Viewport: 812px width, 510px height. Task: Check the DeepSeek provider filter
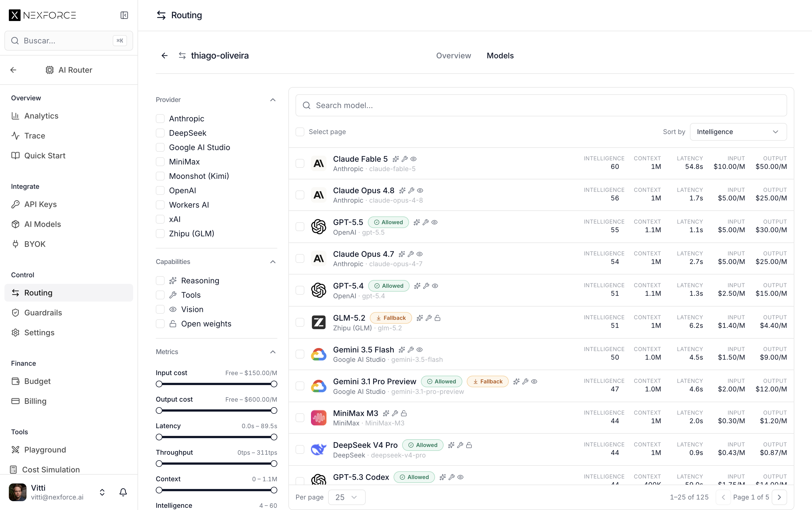point(160,133)
